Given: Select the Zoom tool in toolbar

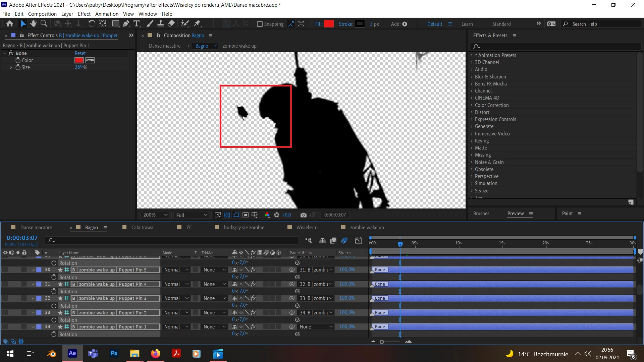Looking at the screenshot, I should [x=44, y=24].
